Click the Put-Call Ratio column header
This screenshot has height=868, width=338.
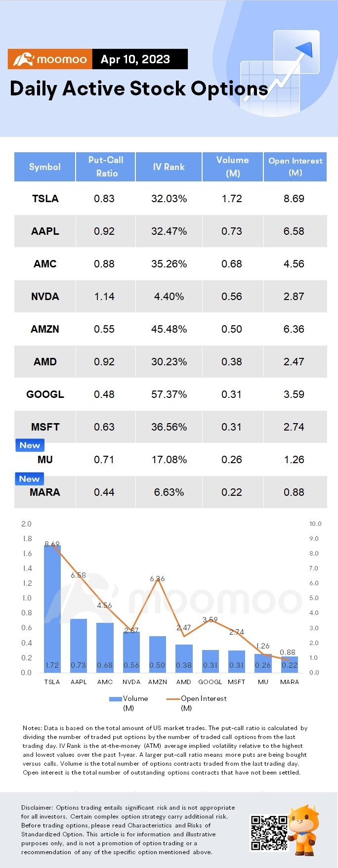[x=106, y=167]
